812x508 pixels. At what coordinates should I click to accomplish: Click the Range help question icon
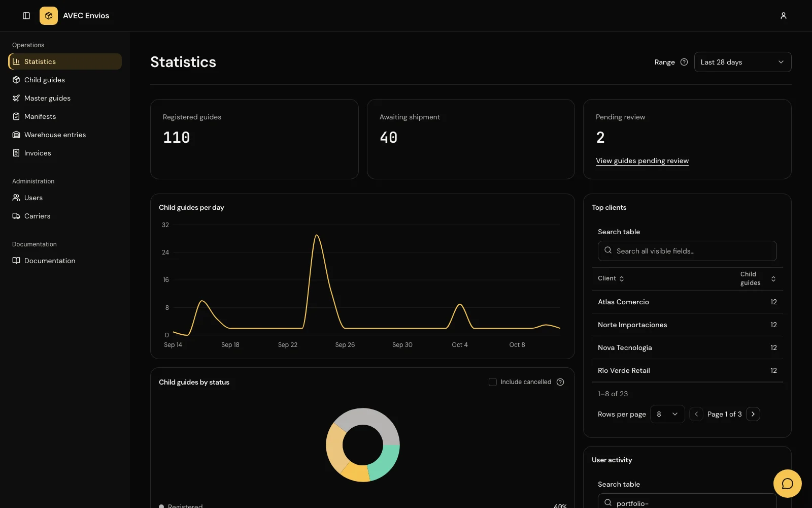pos(684,62)
